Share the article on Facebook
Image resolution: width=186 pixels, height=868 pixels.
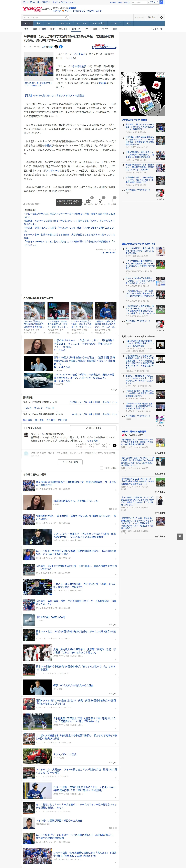click(61, 47)
